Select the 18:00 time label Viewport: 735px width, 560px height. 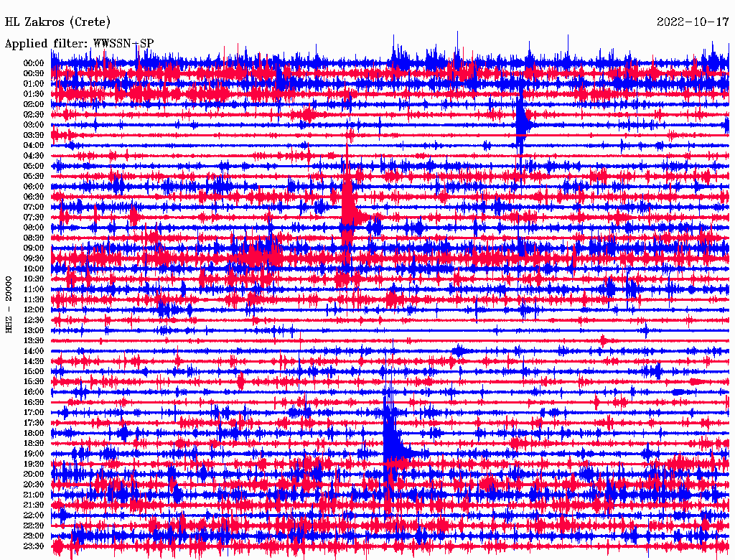pyautogui.click(x=34, y=434)
